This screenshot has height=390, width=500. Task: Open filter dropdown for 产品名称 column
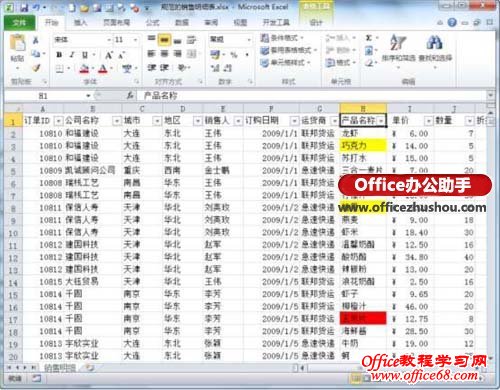(x=381, y=121)
